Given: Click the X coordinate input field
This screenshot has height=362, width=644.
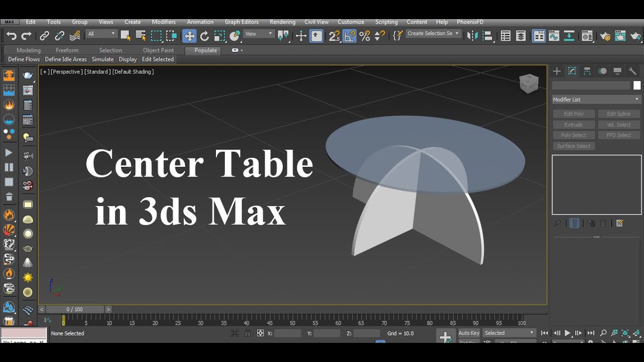Looking at the screenshot, I should point(287,333).
